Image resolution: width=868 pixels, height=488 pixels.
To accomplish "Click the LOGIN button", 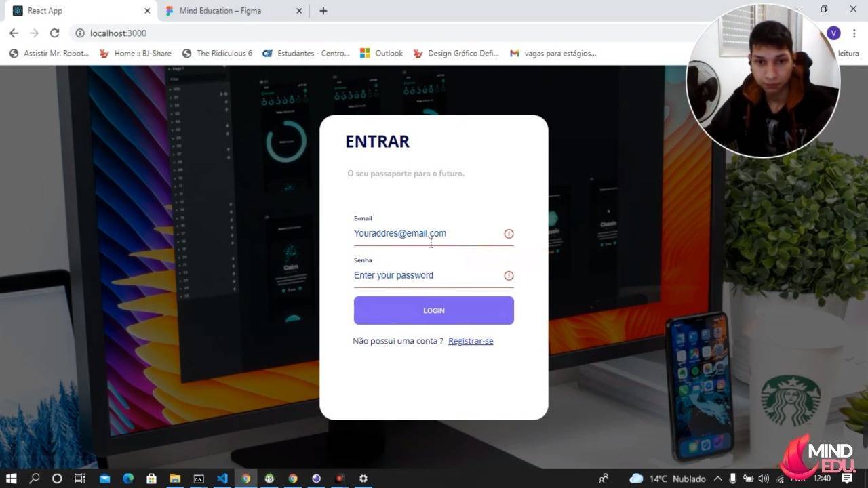I will [433, 310].
